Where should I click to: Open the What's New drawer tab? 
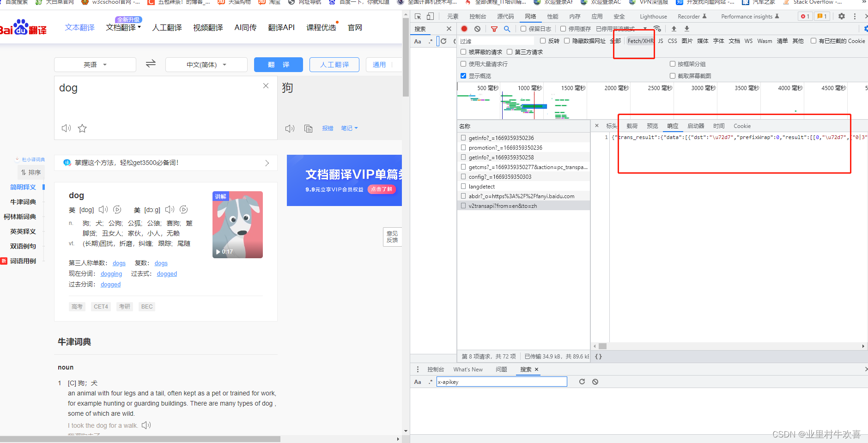[468, 370]
